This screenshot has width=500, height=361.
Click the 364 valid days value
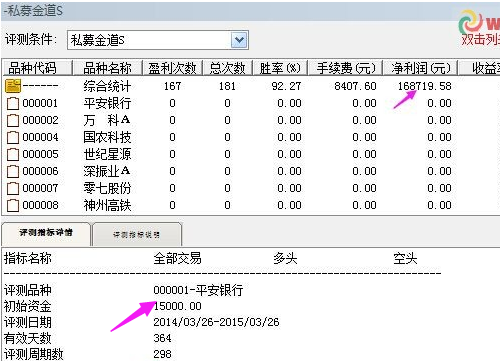pyautogui.click(x=162, y=338)
